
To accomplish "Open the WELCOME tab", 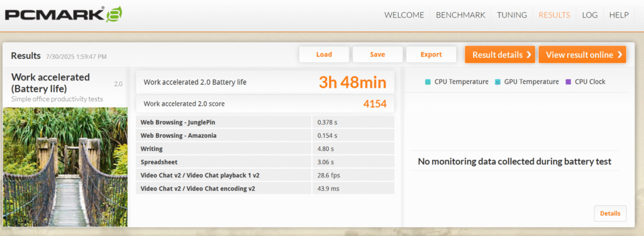I will click(x=404, y=15).
